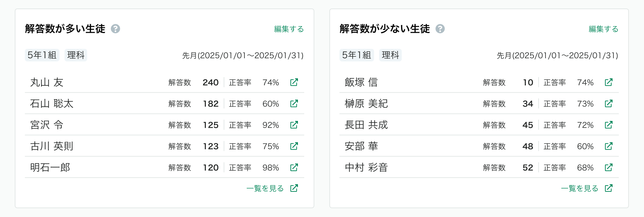Open external link icon for 長田 共成
The height and width of the screenshot is (217, 644).
click(608, 125)
